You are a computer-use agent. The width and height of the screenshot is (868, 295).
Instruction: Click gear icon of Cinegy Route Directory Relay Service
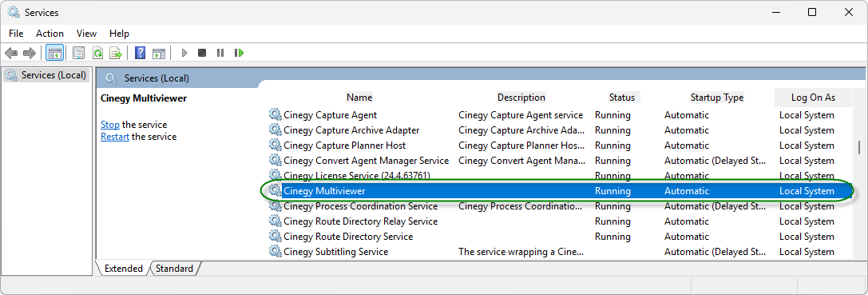point(275,221)
